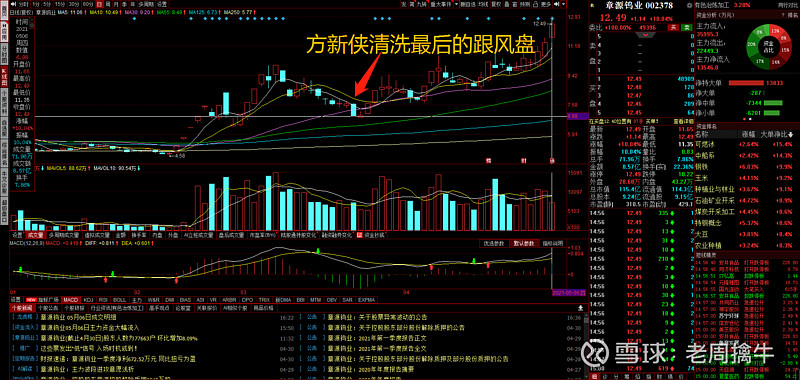Screen dimensions: 800x380
Task: Open news 章源钨业05月06日主力资金大幅流入
Action: click(90, 327)
